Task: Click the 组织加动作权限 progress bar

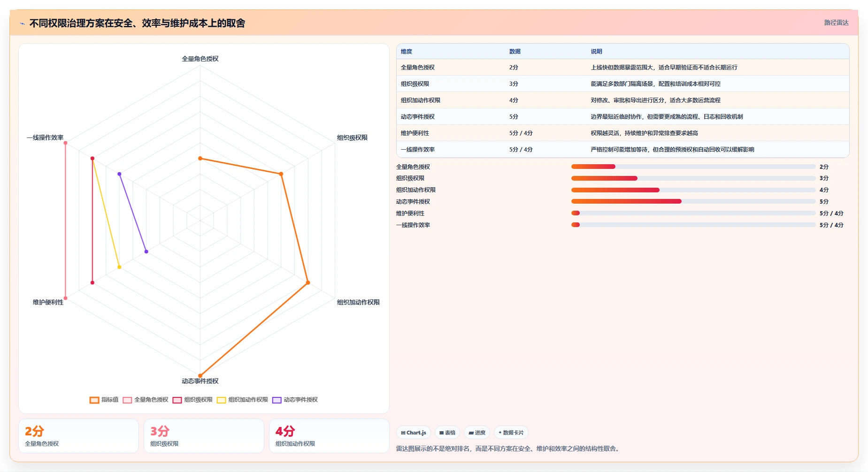Action: [x=693, y=190]
